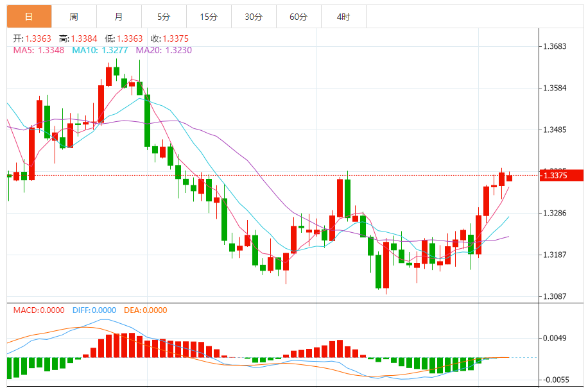This screenshot has height=388, width=588.
Task: Click the red 1.3375 current price label
Action: coord(562,175)
